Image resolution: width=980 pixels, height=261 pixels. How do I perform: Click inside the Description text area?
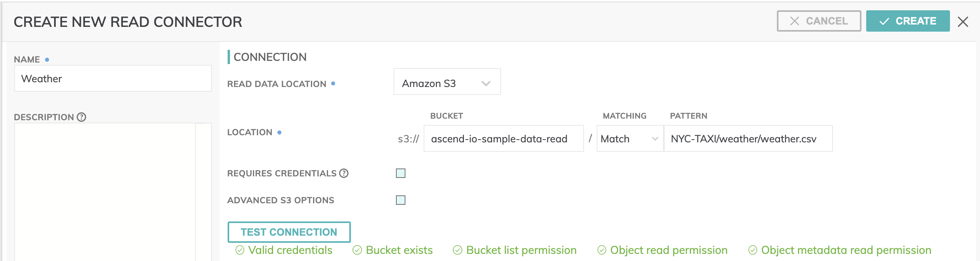(x=105, y=192)
